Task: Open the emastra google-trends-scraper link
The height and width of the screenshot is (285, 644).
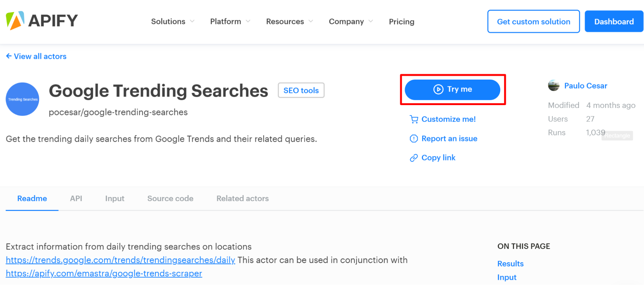Action: (x=104, y=273)
